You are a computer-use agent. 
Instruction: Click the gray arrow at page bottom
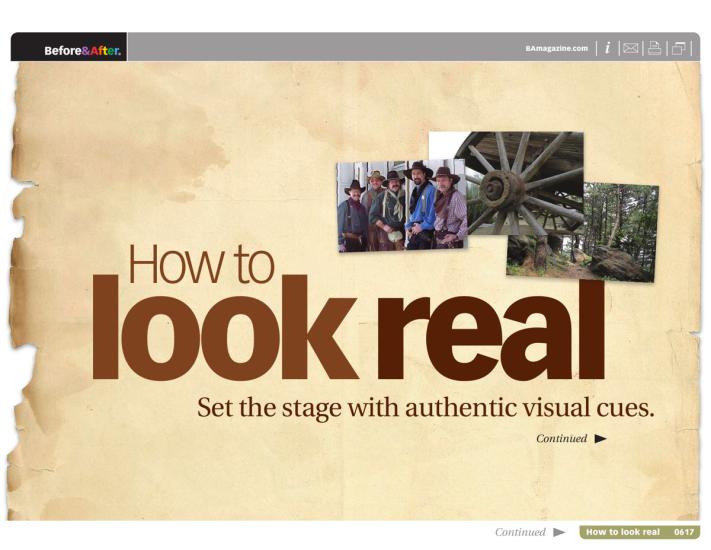[x=559, y=532]
